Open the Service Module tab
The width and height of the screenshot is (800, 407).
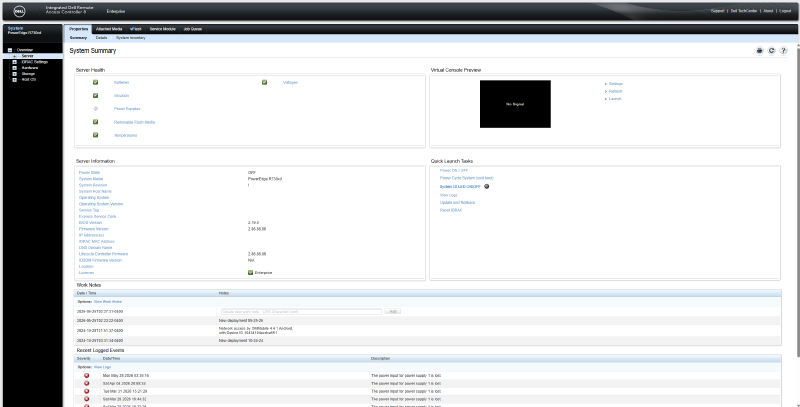[x=163, y=29]
